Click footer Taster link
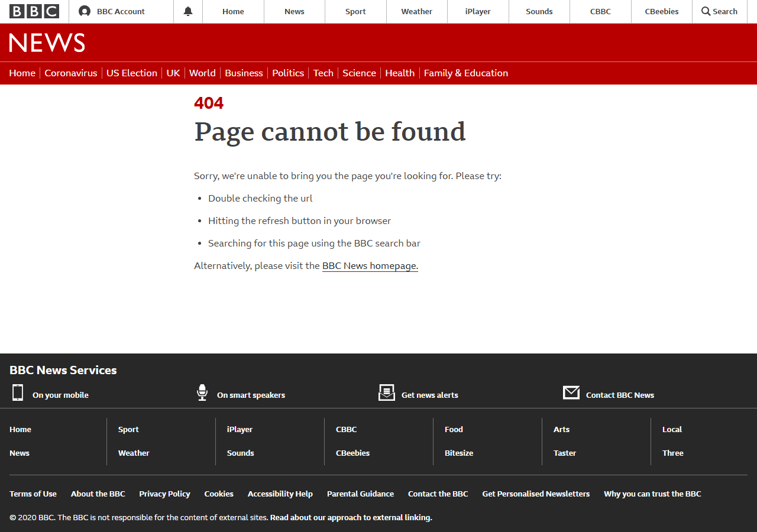757x532 pixels. (565, 453)
